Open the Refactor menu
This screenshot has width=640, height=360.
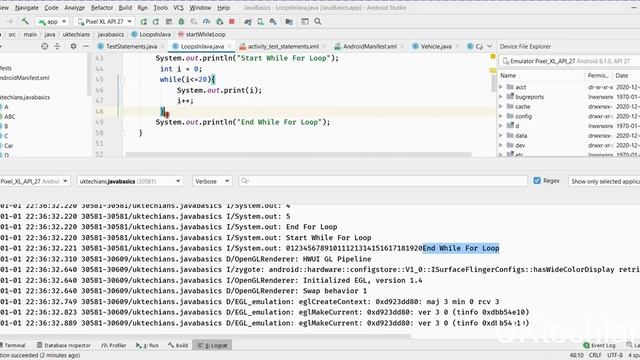(x=102, y=7)
